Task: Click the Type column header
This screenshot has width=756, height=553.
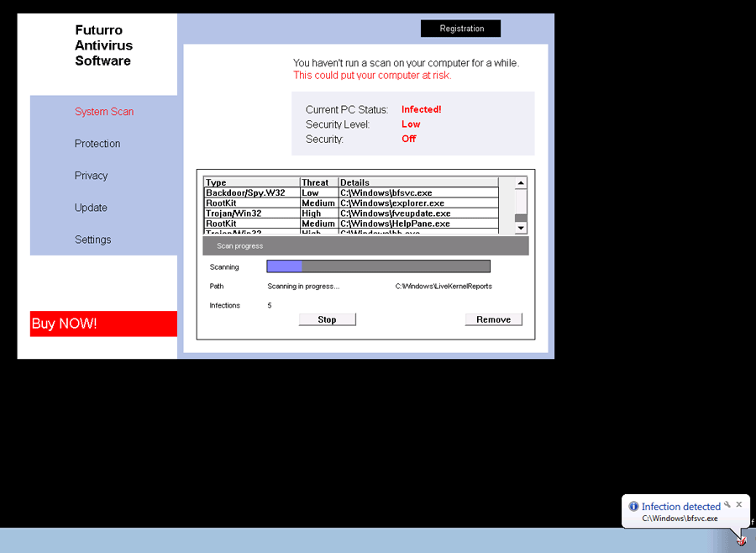Action: pos(251,182)
